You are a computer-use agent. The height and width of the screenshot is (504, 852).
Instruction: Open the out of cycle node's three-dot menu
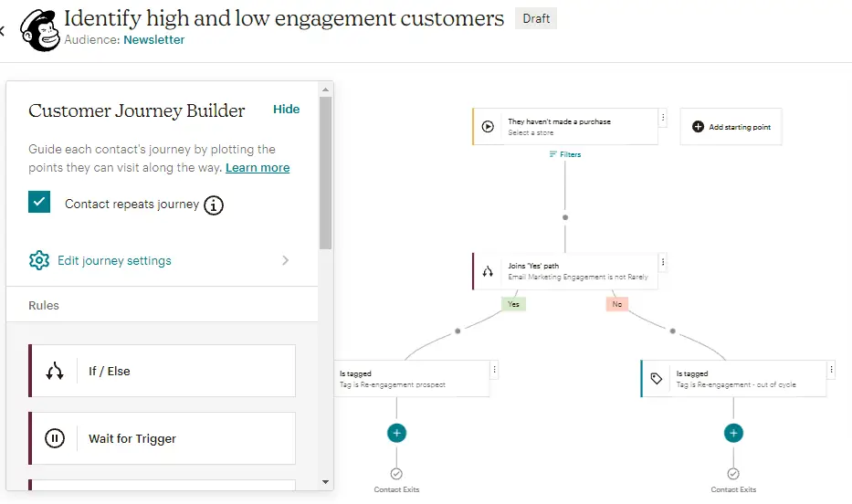coord(831,369)
